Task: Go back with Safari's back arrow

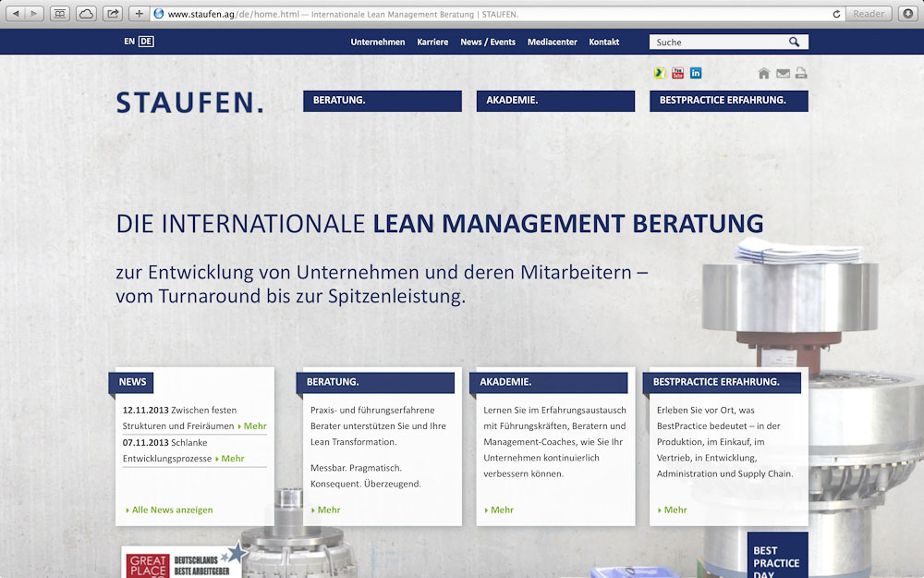Action: pyautogui.click(x=16, y=14)
